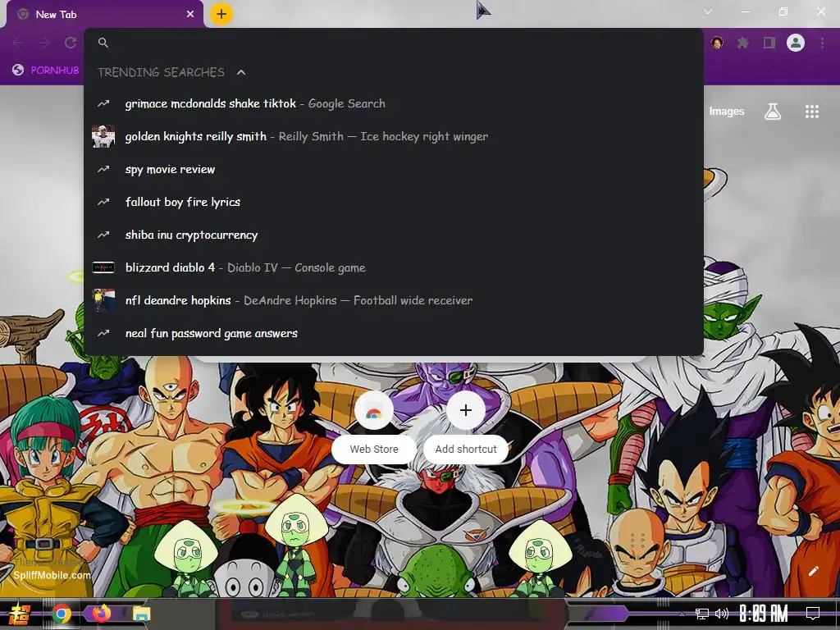Open the taskbar clock showing 8:09 AM
Image resolution: width=840 pixels, height=630 pixels.
(x=764, y=614)
